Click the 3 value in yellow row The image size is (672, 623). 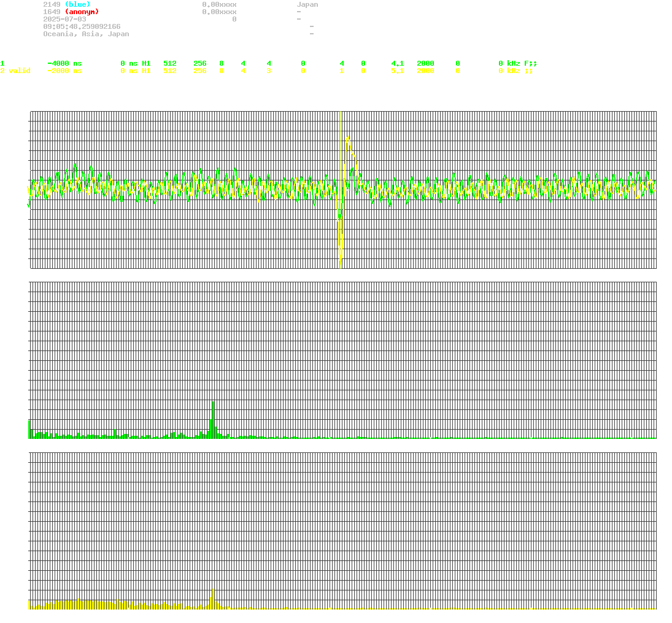(269, 71)
